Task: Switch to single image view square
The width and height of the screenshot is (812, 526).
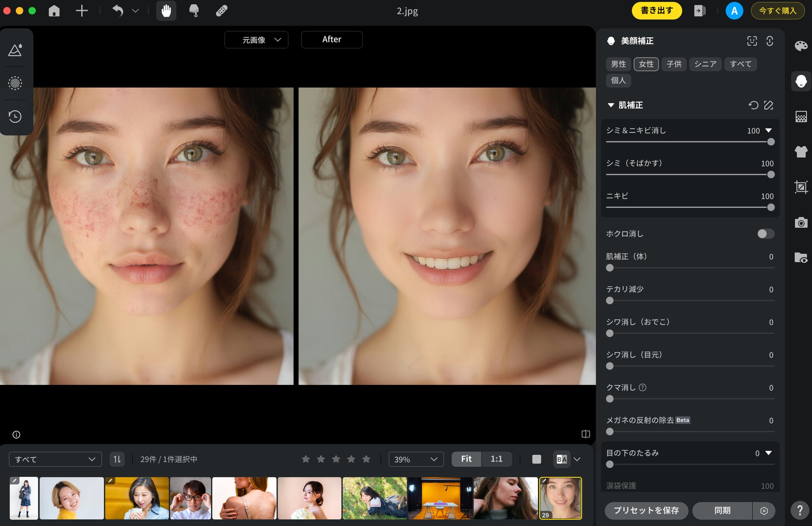Action: pos(537,459)
